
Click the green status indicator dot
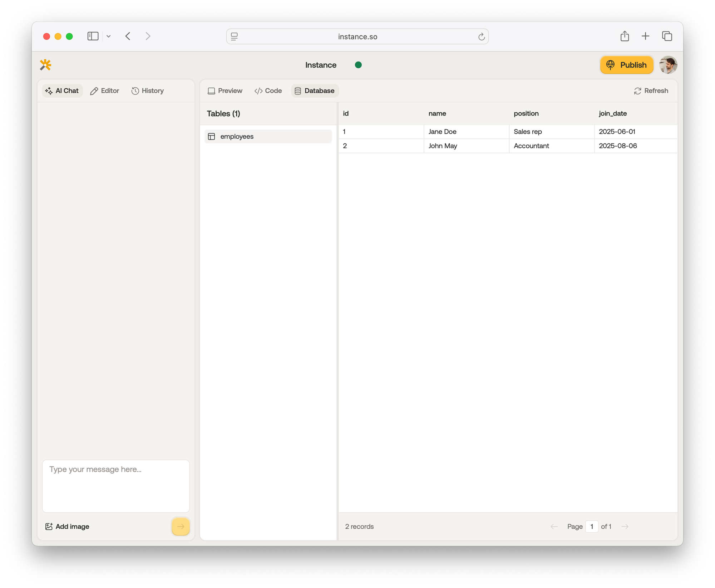[x=358, y=65]
